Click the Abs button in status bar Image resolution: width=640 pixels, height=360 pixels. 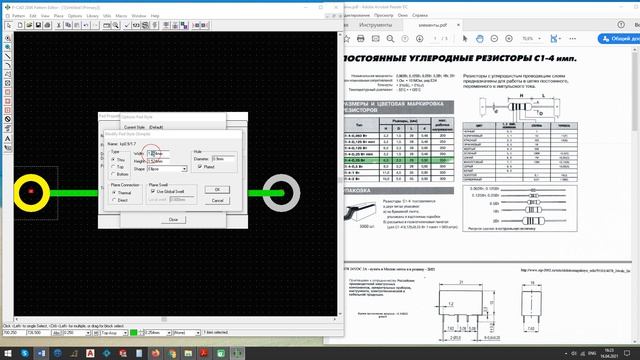click(x=56, y=333)
